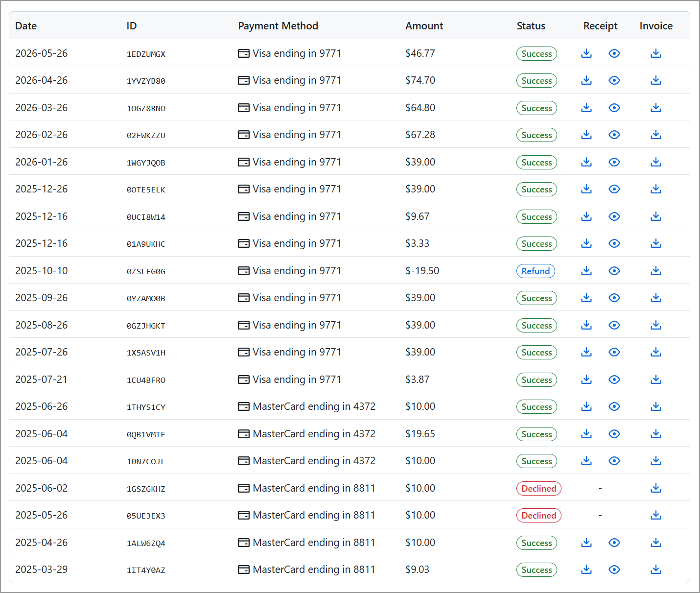Download invoice for payment 1IT4Y0AZ

[656, 569]
